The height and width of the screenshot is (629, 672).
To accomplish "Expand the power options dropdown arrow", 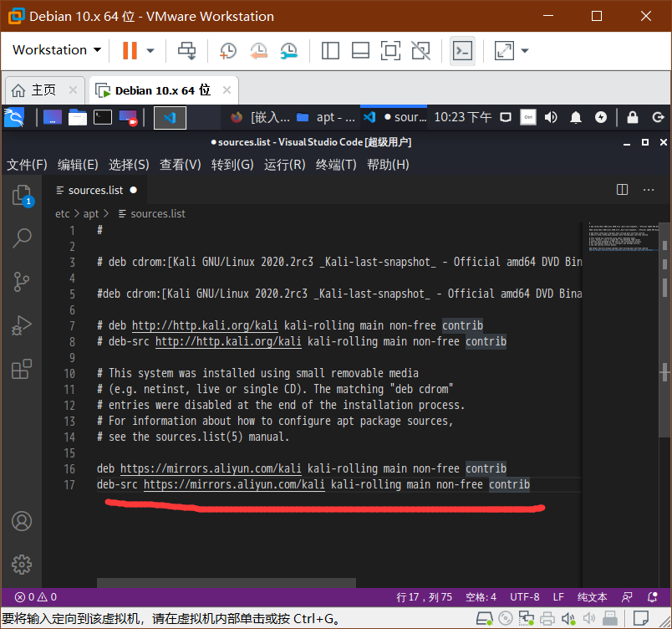I will click(150, 50).
